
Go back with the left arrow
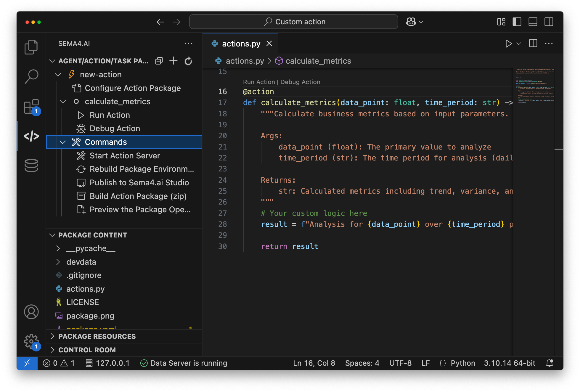click(x=160, y=22)
